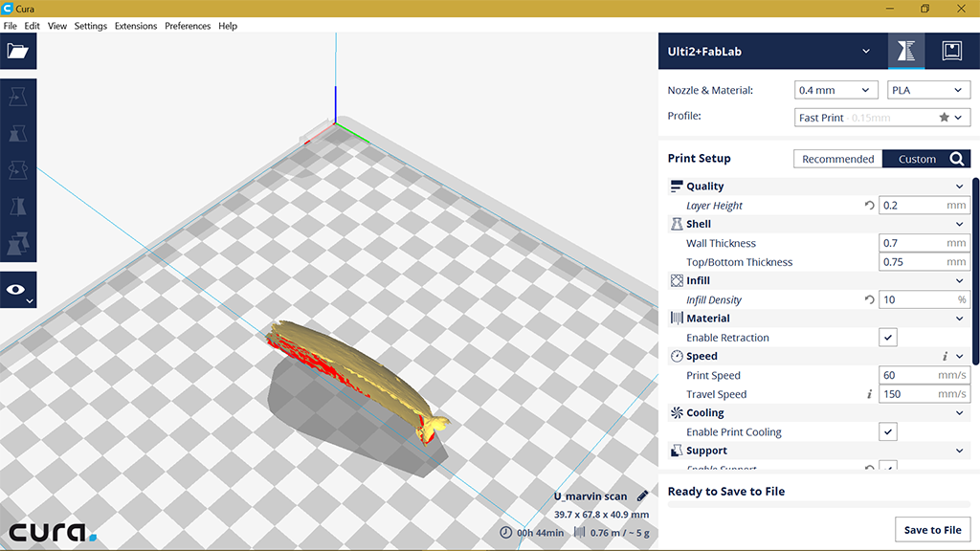This screenshot has height=551, width=980.
Task: Open the Fast Print profile dropdown
Action: point(881,118)
